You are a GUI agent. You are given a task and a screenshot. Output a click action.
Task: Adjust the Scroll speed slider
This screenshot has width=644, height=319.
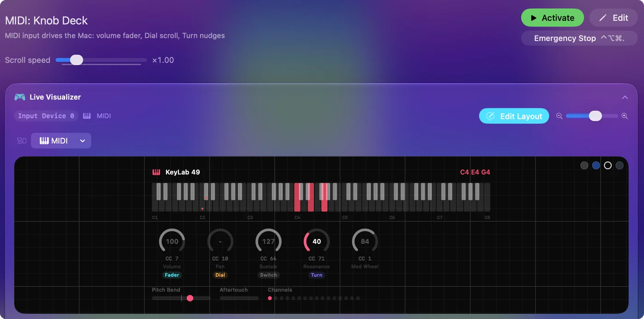point(101,60)
